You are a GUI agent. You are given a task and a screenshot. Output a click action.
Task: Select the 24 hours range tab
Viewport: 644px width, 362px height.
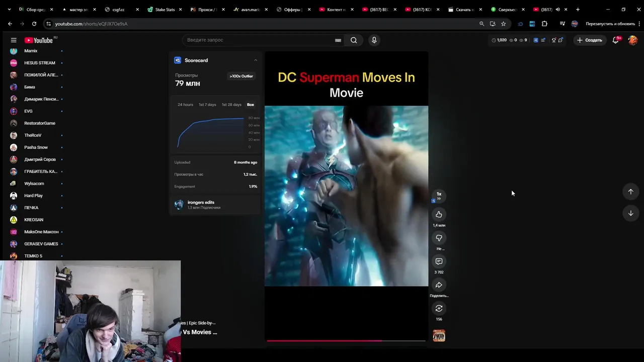coord(185,105)
